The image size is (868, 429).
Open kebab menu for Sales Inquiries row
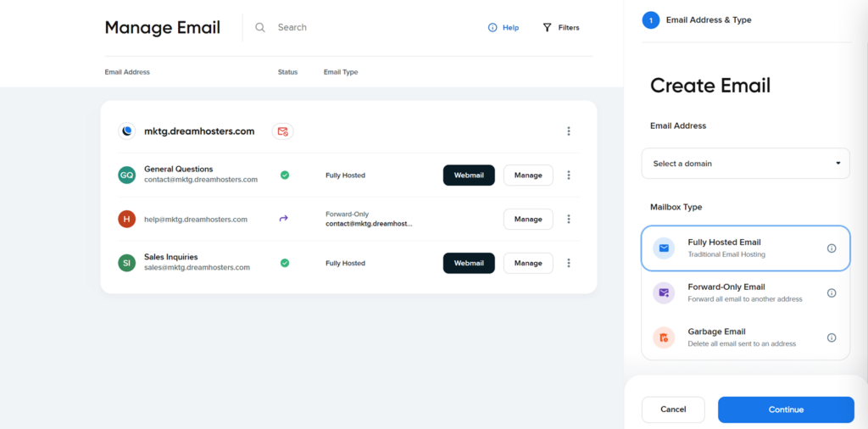coord(569,263)
